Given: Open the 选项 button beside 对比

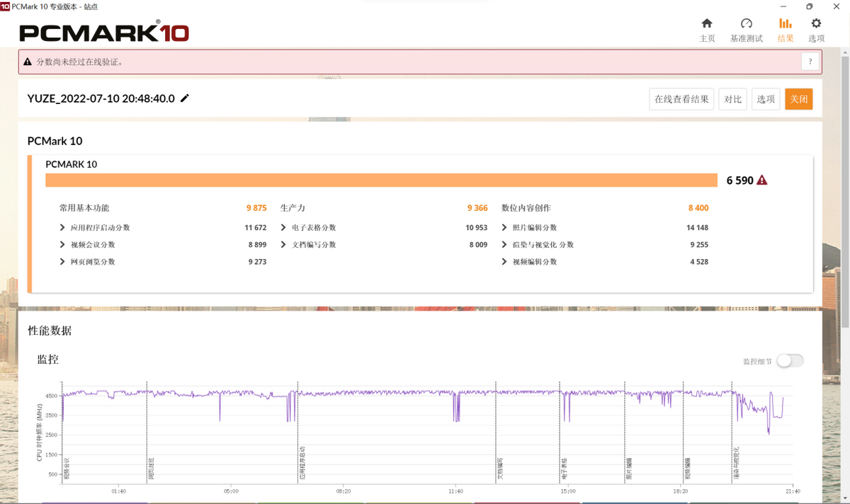Looking at the screenshot, I should tap(766, 99).
